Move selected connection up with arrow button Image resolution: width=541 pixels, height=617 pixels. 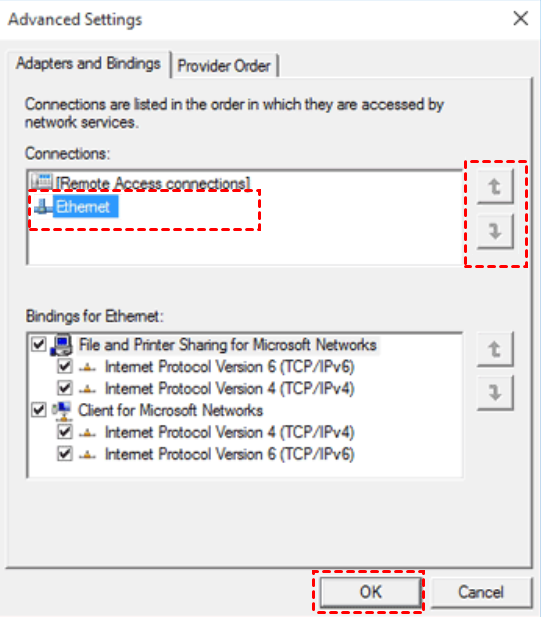495,187
